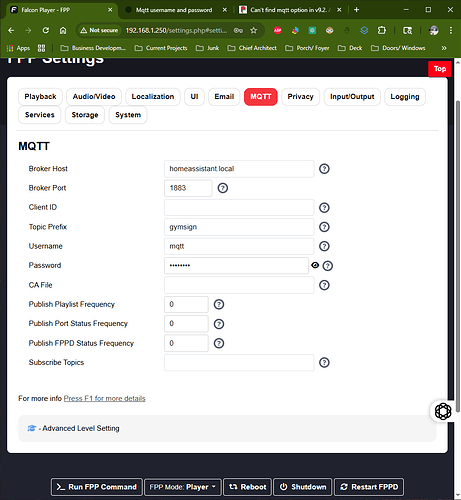Image resolution: width=461 pixels, height=500 pixels.
Task: Open Business Development bookmark folder
Action: [x=93, y=48]
